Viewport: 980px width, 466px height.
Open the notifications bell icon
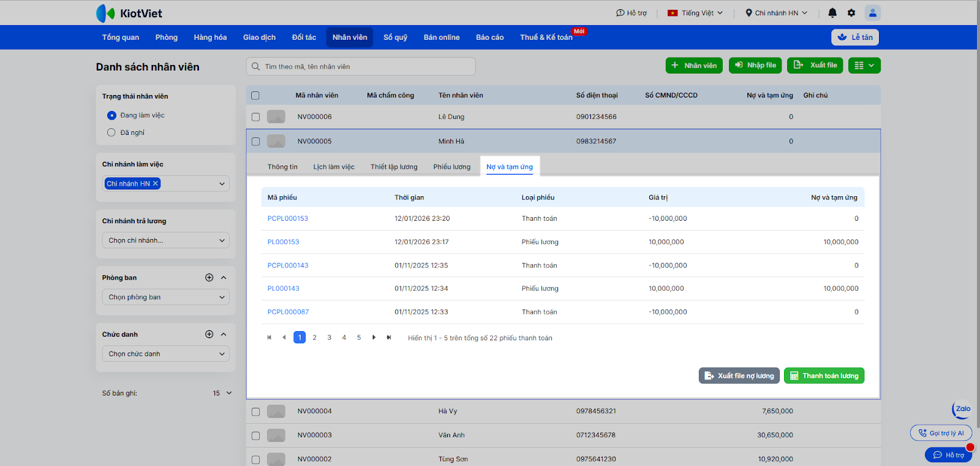point(832,13)
